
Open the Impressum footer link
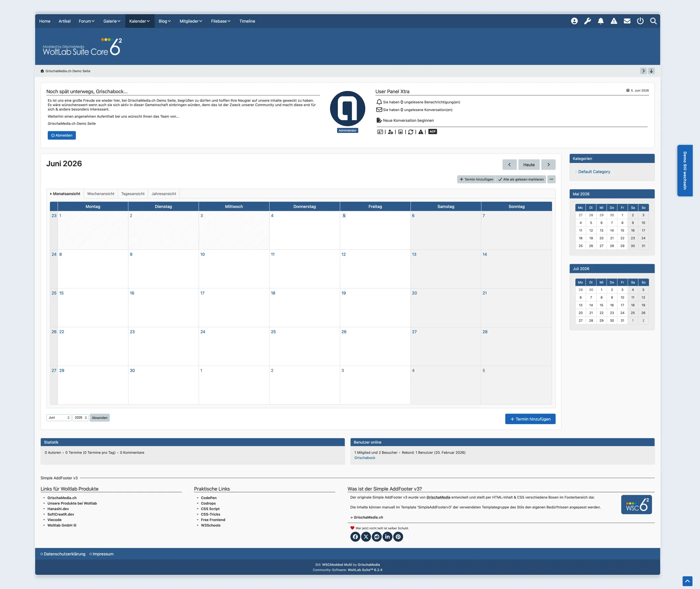[103, 554]
